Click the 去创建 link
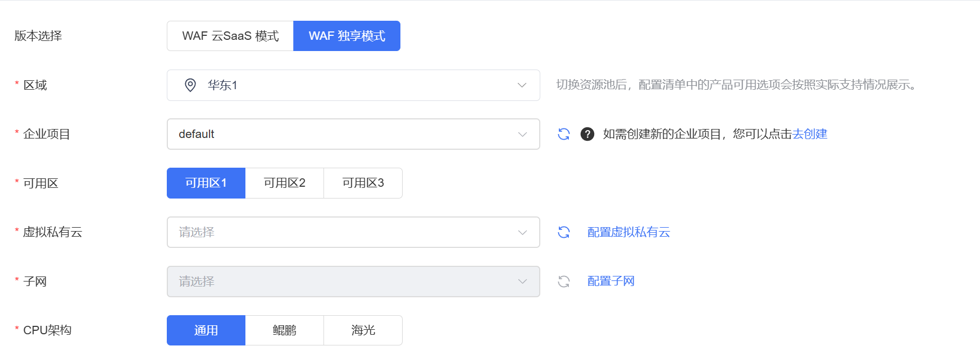The width and height of the screenshot is (980, 355). click(810, 134)
